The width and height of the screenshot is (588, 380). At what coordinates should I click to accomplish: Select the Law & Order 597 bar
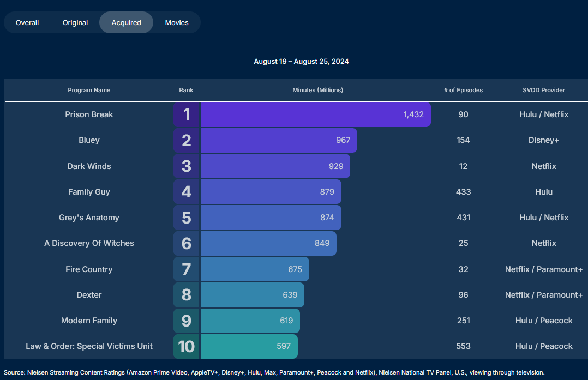click(249, 346)
